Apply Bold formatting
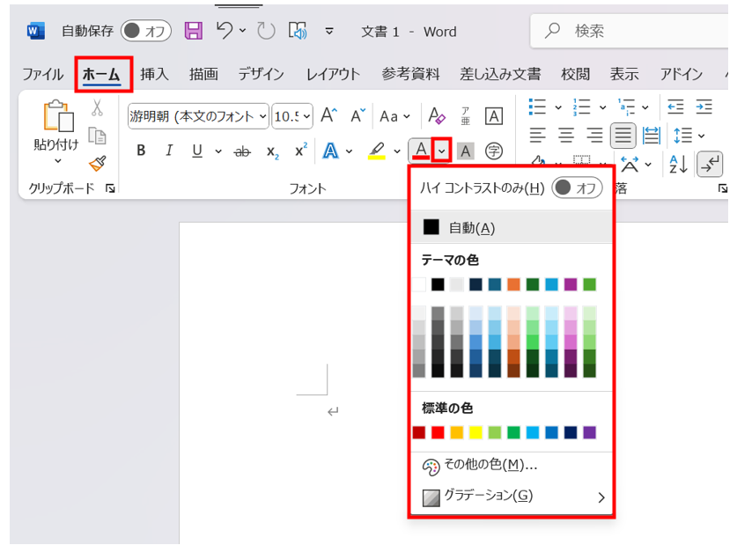The height and width of the screenshot is (560, 737). (x=141, y=151)
